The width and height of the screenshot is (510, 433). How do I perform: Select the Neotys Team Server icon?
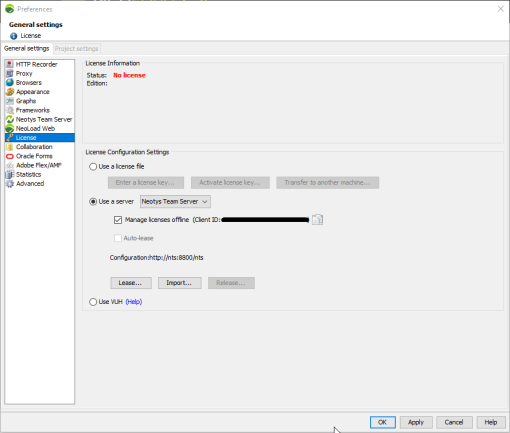click(10, 119)
